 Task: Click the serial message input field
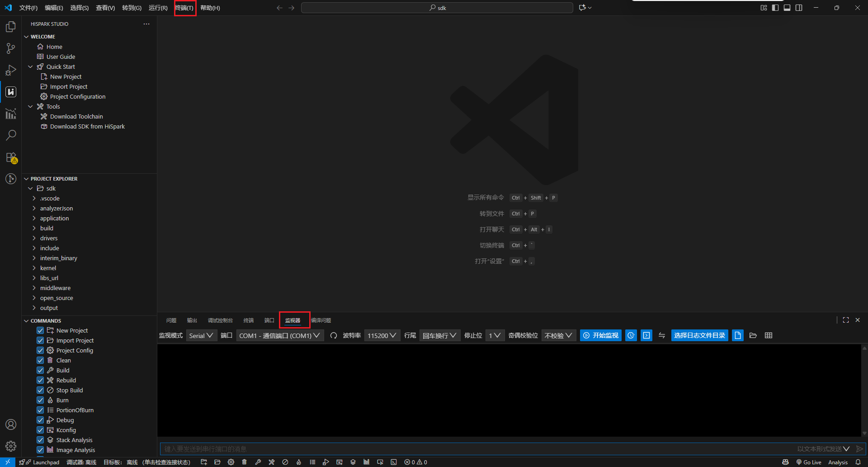[475, 449]
